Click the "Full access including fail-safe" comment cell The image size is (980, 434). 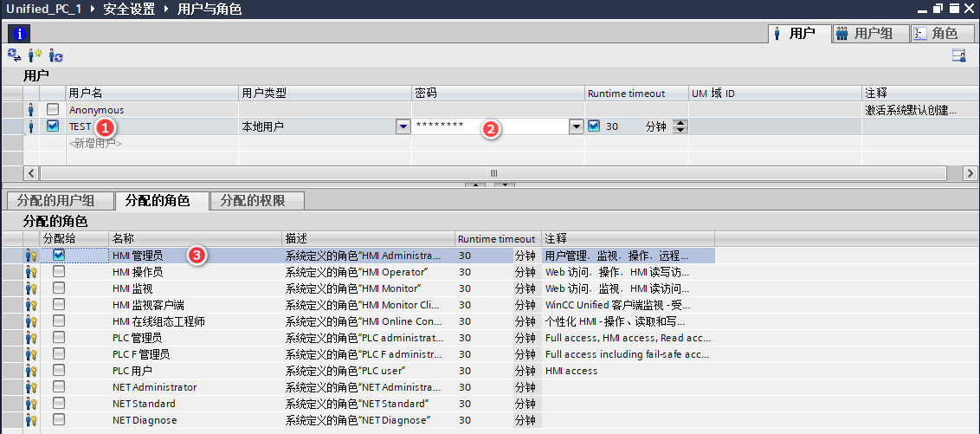(628, 354)
